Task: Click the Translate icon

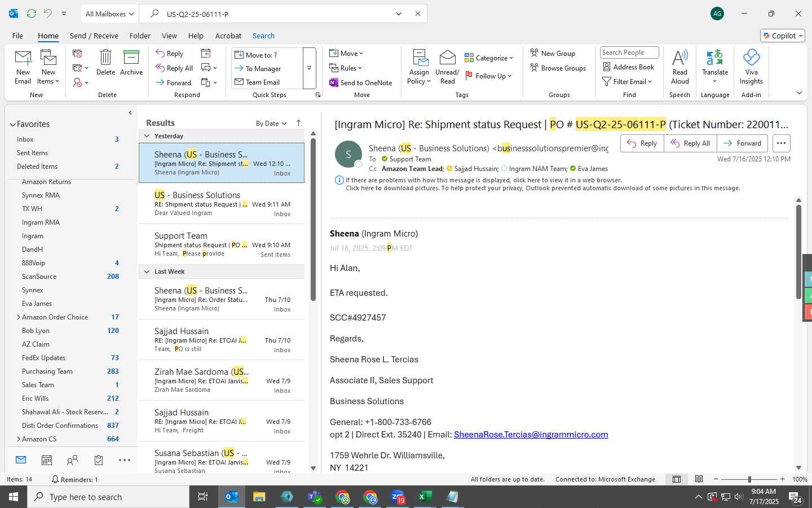Action: click(715, 67)
